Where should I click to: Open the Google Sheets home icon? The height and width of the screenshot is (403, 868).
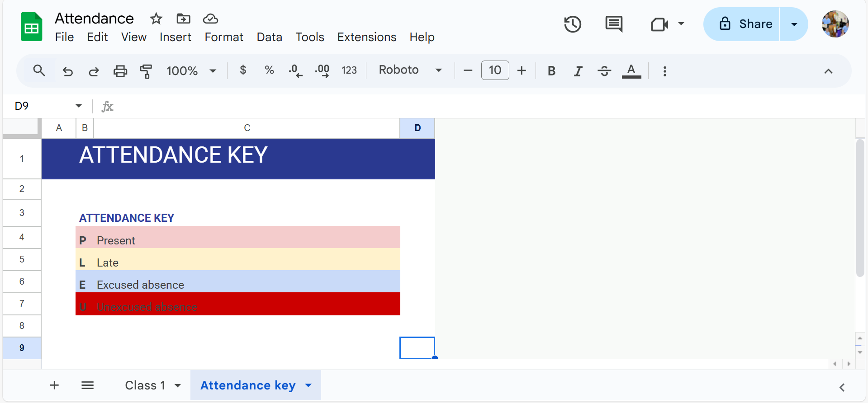click(31, 27)
